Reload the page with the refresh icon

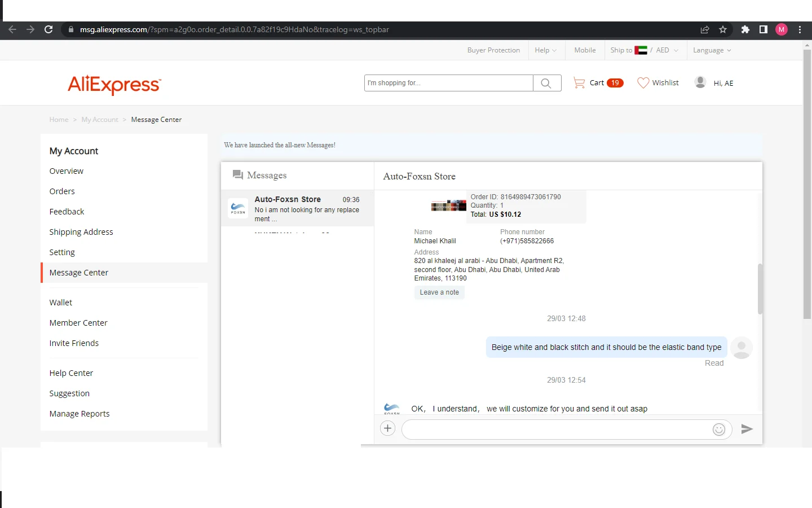(48, 29)
